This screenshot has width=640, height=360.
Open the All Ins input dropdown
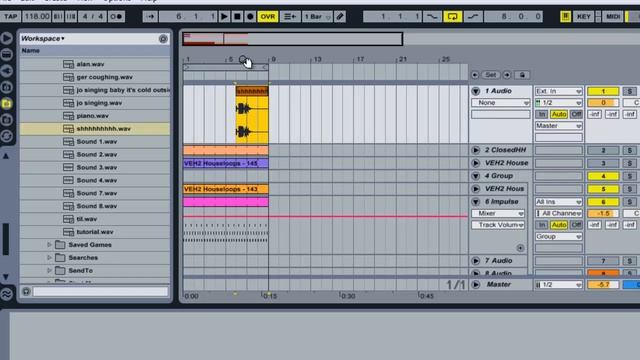click(x=558, y=202)
